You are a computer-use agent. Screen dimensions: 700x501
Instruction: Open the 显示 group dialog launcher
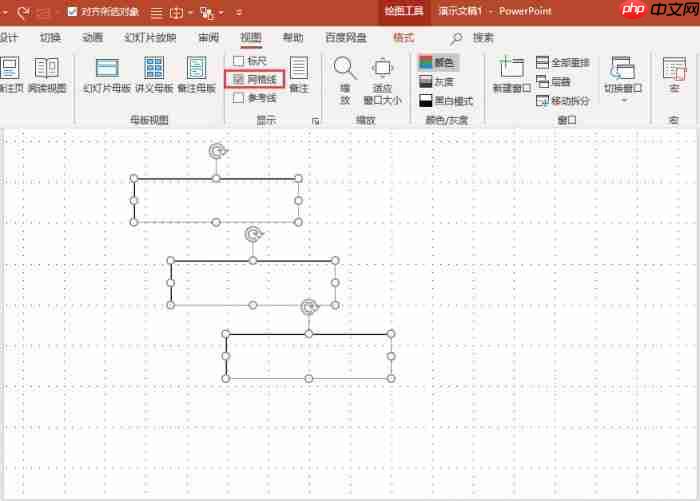[x=316, y=121]
